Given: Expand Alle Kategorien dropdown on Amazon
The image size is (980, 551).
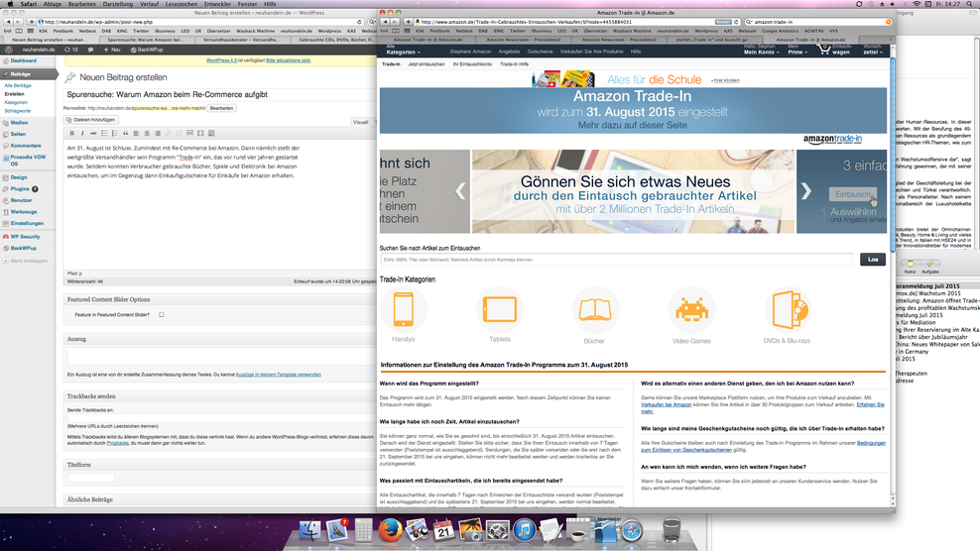Looking at the screenshot, I should click(x=403, y=50).
